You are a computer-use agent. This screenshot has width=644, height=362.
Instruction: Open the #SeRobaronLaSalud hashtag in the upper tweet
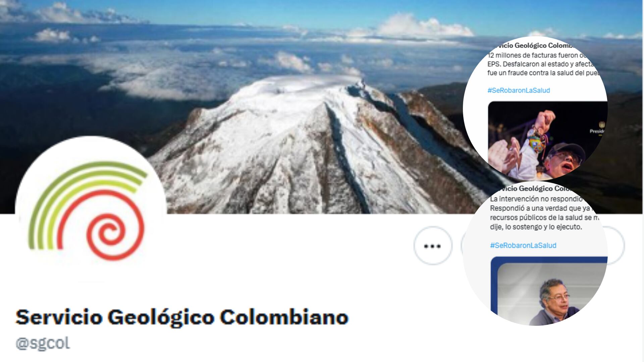[519, 90]
